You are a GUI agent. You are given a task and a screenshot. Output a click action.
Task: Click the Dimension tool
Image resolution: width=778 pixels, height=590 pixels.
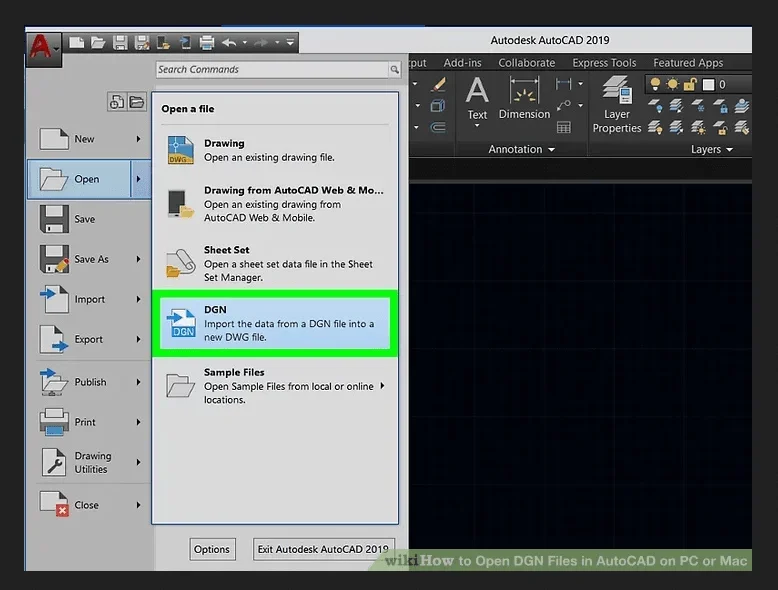[x=524, y=98]
